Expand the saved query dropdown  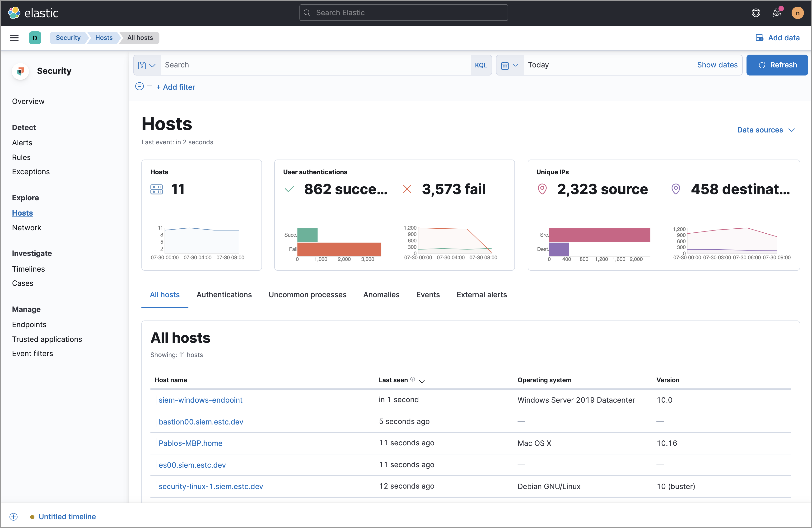point(147,65)
